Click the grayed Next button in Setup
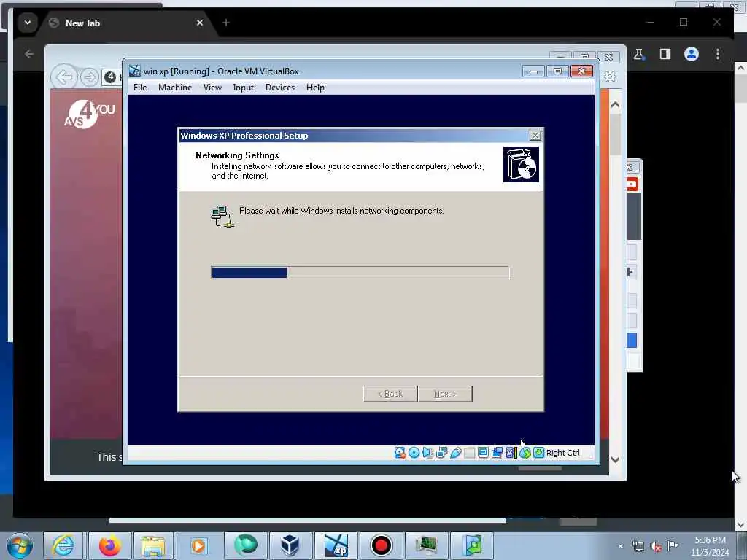Viewport: 747px width, 560px height. [445, 394]
